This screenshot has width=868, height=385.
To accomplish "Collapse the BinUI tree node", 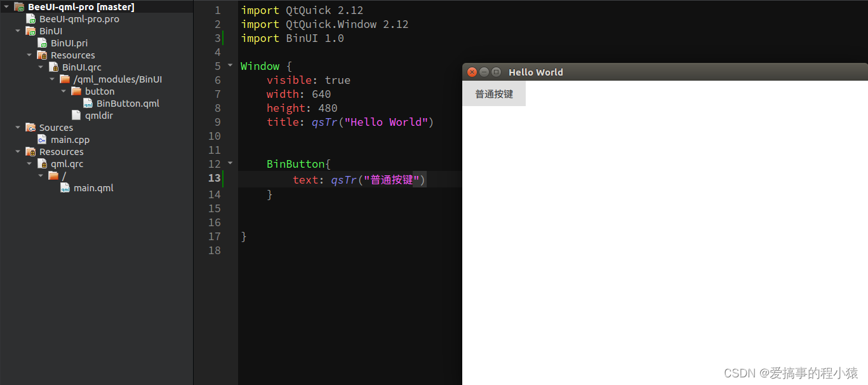I will pos(18,31).
